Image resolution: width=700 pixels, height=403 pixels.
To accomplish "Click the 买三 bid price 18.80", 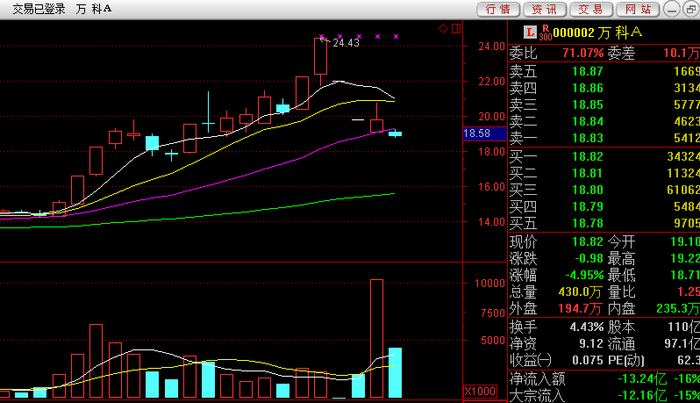I will tap(588, 190).
